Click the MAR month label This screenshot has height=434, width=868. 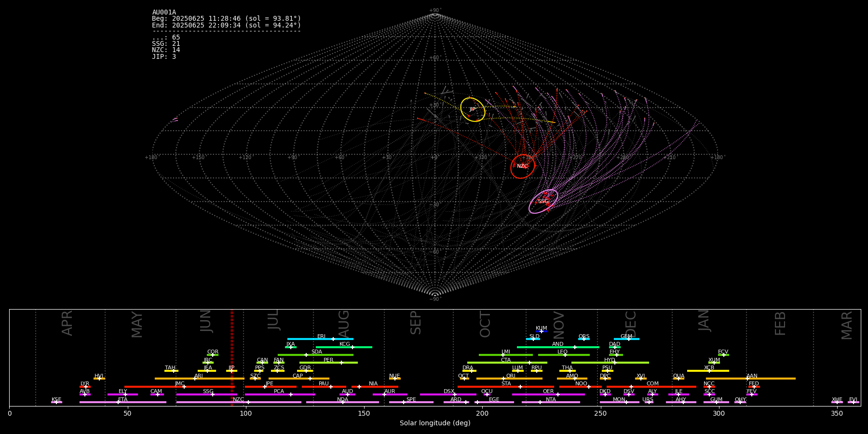tap(847, 325)
